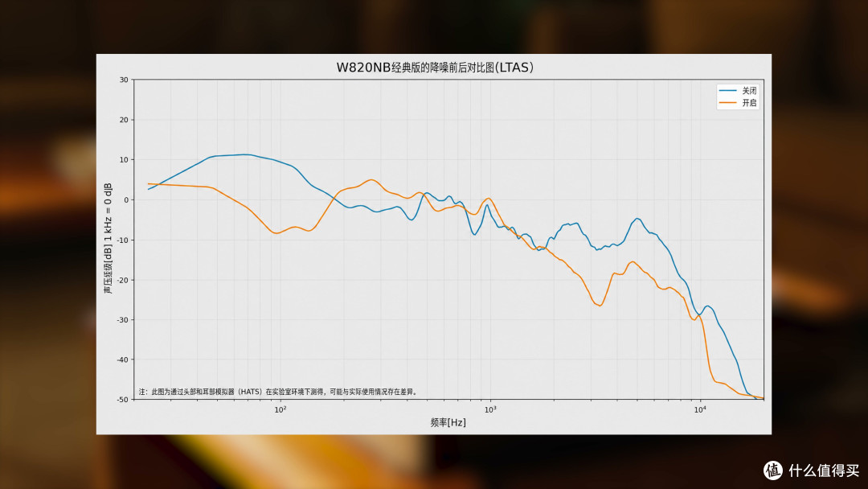Viewport: 868px width, 489px height.
Task: Click the y-axis tick label "-50"
Action: pos(122,399)
